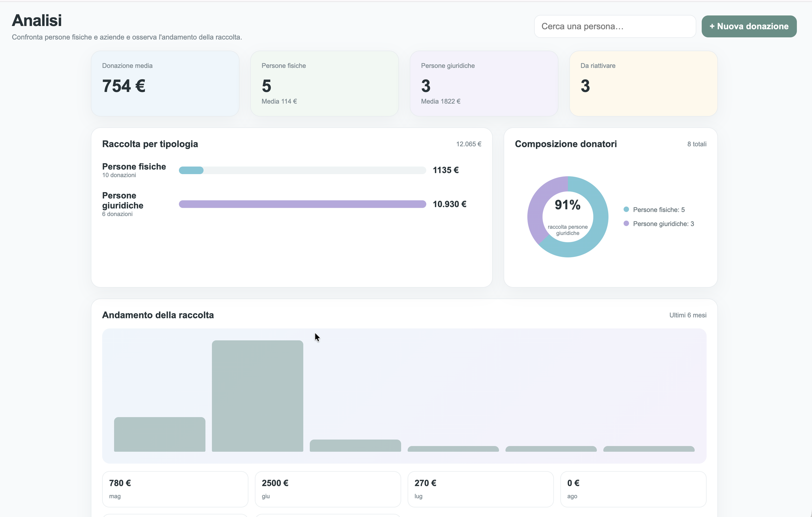The image size is (812, 517).
Task: Select the Persone fisiche summary card
Action: [324, 84]
